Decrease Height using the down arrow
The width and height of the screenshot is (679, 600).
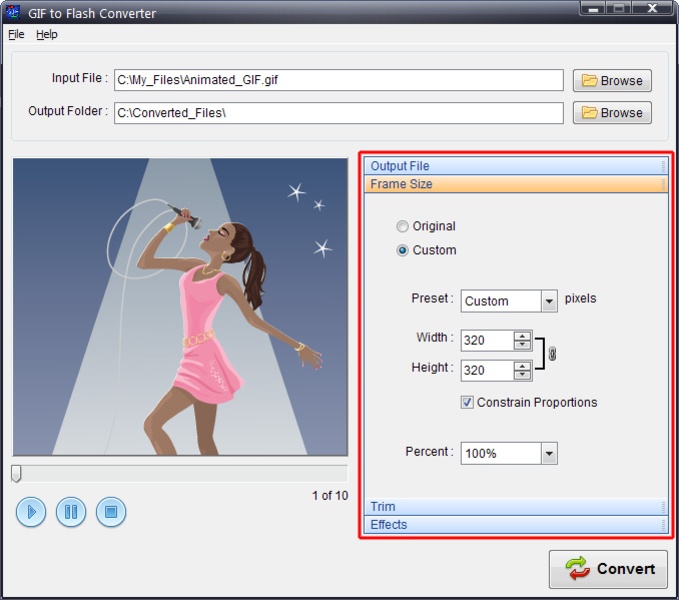point(522,375)
